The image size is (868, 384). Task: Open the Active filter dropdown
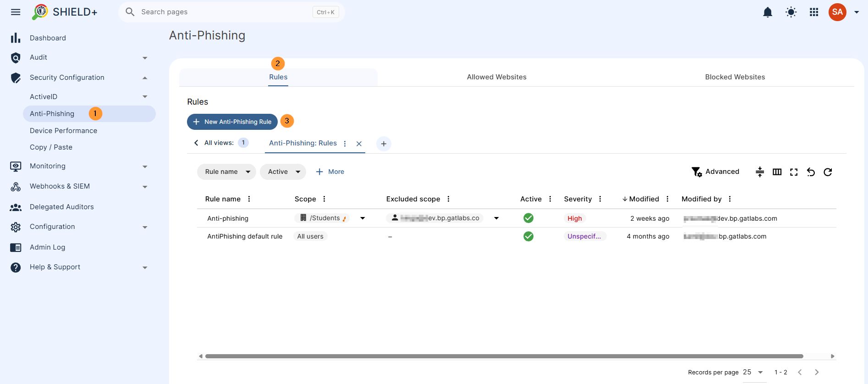pyautogui.click(x=283, y=172)
